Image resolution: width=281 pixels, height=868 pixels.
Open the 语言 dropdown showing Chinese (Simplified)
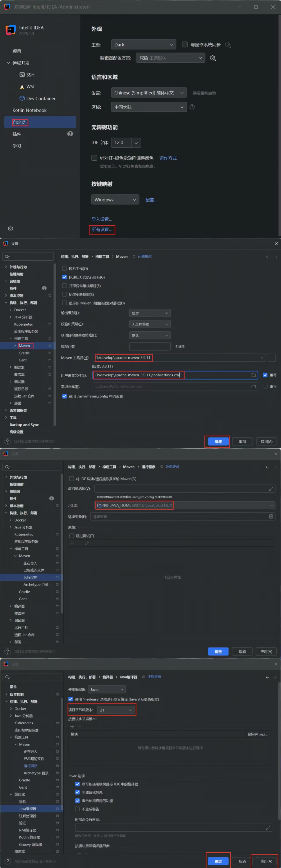click(149, 93)
